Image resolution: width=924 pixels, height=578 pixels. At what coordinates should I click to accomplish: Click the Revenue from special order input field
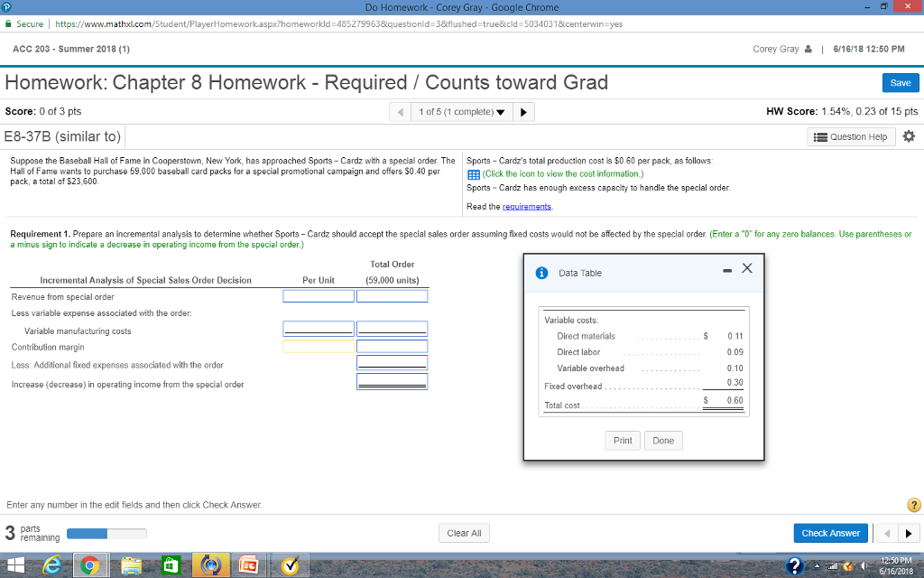(318, 295)
